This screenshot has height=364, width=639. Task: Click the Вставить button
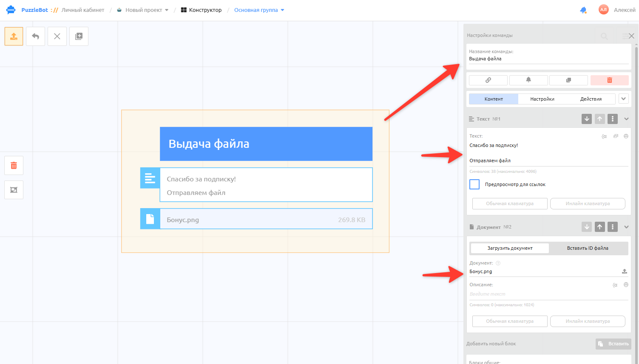click(x=613, y=344)
